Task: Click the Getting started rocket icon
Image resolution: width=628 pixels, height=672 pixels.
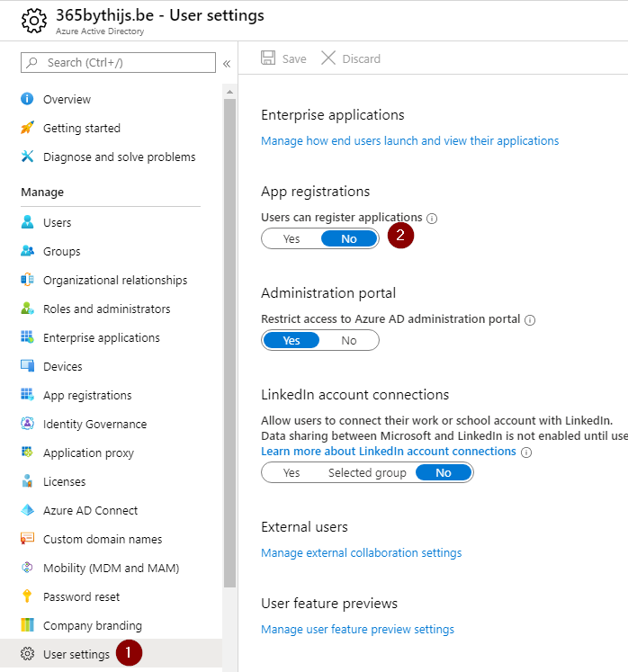Action: [27, 128]
